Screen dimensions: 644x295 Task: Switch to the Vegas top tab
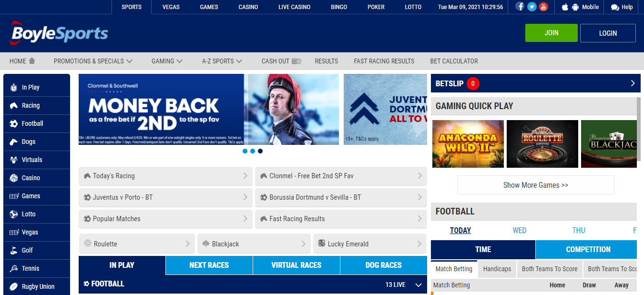pos(171,7)
